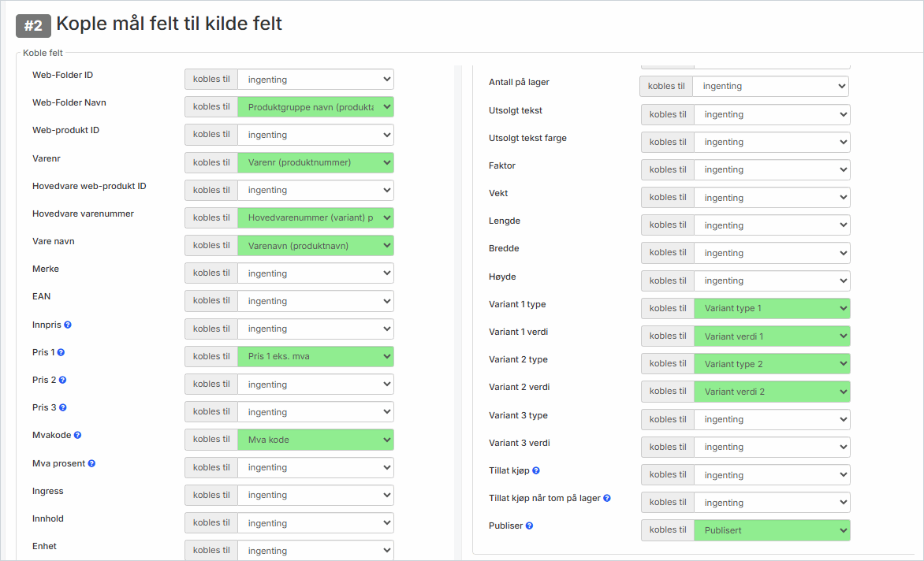Show help for the Mvakode field
The width and height of the screenshot is (924, 561).
click(x=77, y=435)
